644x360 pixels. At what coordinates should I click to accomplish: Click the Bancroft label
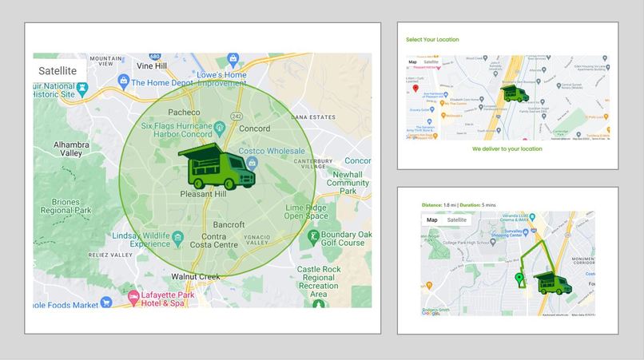[x=229, y=225]
